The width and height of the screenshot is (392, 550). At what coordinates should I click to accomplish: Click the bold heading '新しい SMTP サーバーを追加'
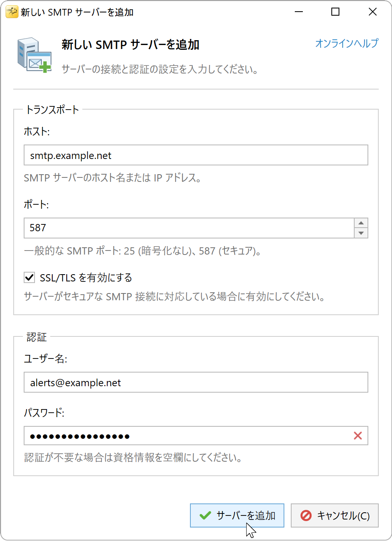(131, 45)
